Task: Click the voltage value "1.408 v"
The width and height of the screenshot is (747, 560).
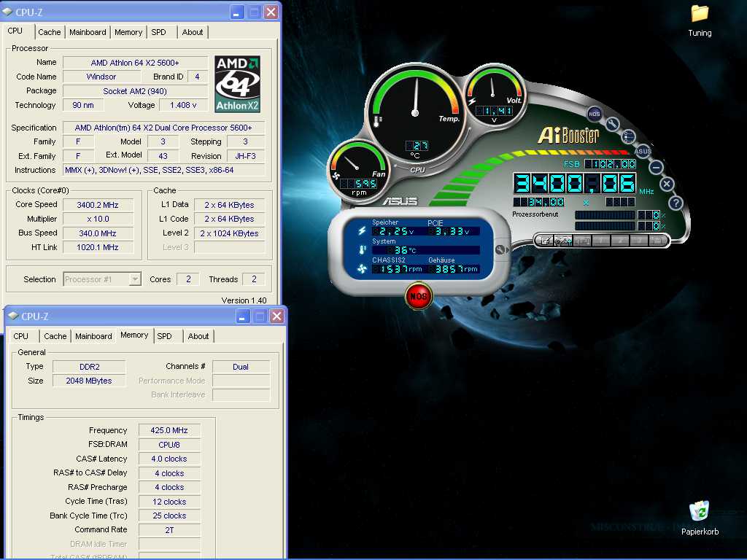Action: (183, 105)
